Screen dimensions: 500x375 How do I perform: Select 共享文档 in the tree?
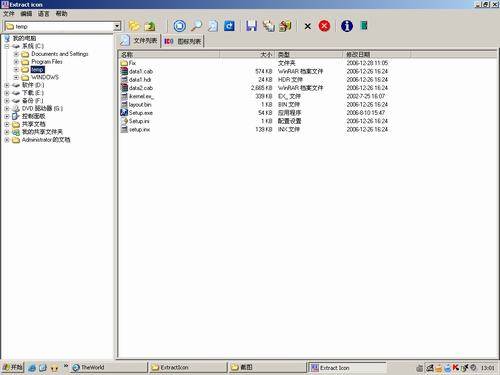[x=33, y=124]
